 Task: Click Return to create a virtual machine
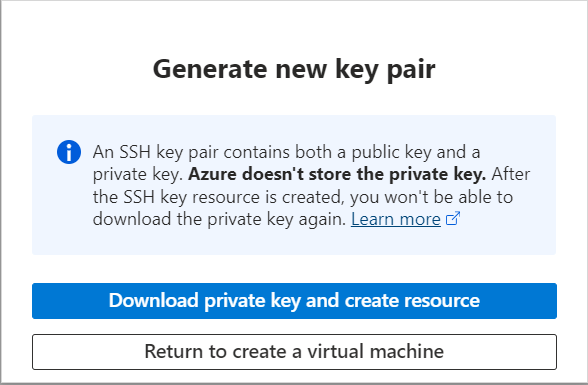[294, 352]
